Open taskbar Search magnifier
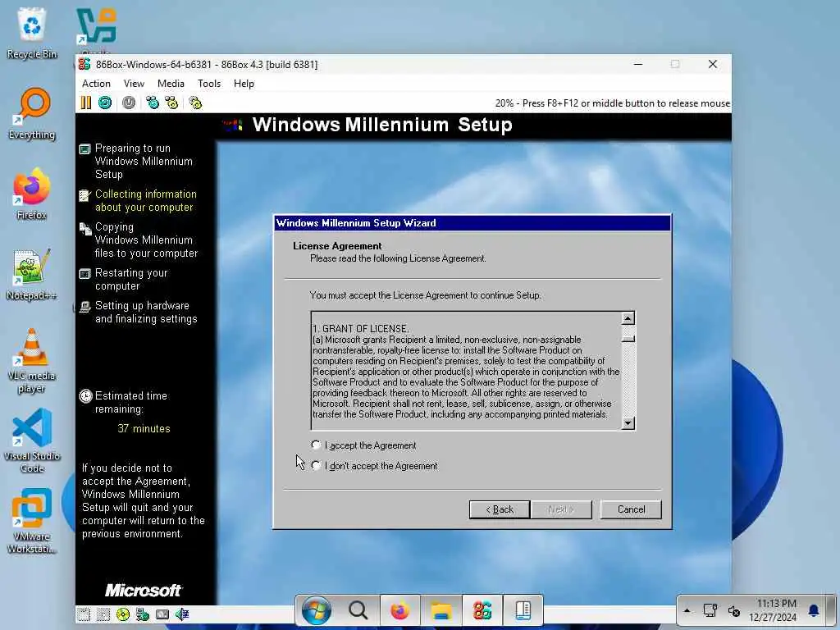 click(x=358, y=610)
